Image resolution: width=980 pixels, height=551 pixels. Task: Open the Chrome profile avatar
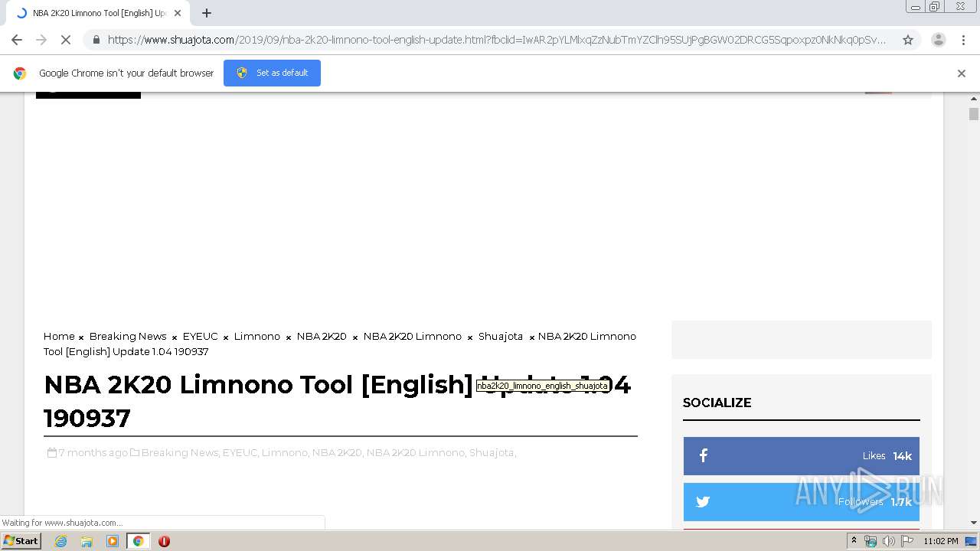(x=938, y=40)
